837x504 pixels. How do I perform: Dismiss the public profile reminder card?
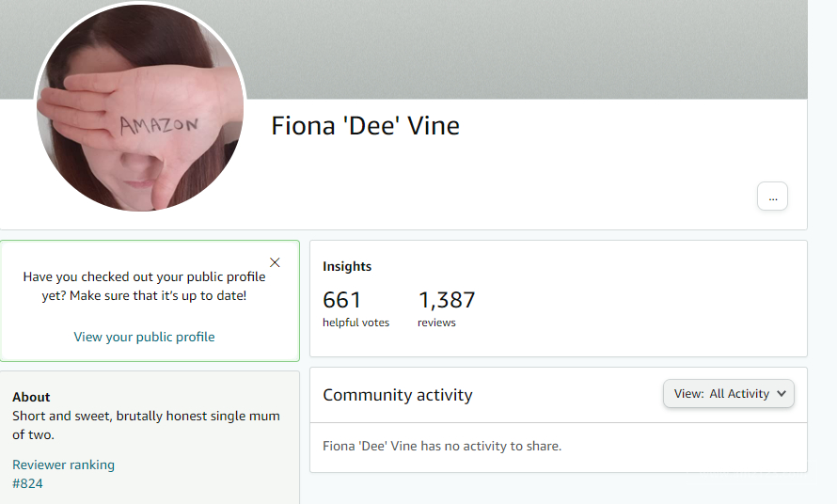click(x=275, y=262)
